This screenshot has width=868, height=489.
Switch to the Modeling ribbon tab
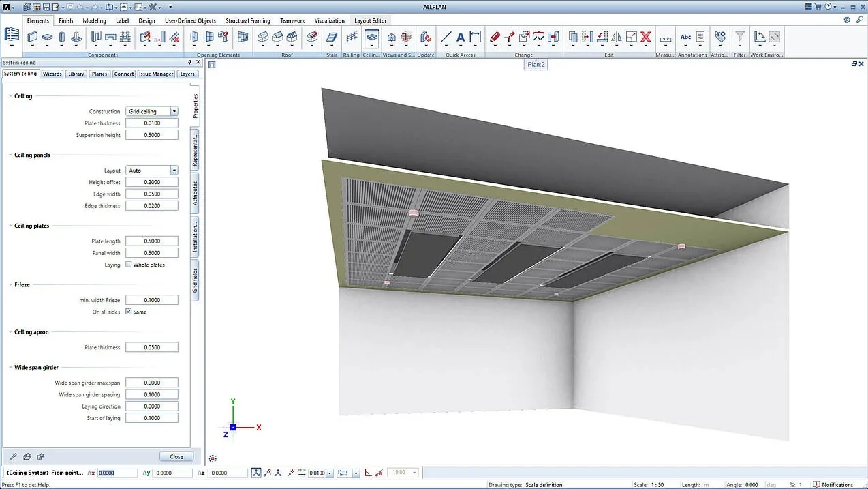point(94,20)
